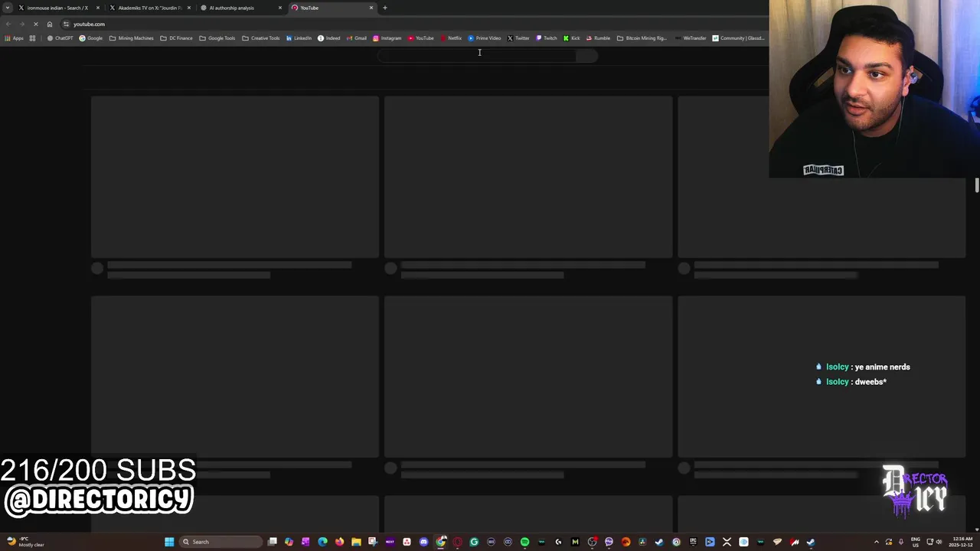Open Firefox from the taskbar
Screen dimensions: 980x551
[339, 542]
